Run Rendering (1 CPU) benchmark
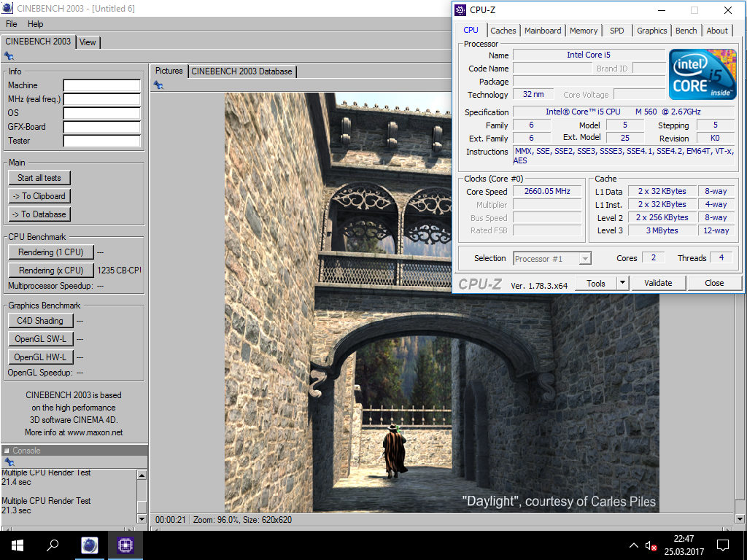 coord(50,252)
